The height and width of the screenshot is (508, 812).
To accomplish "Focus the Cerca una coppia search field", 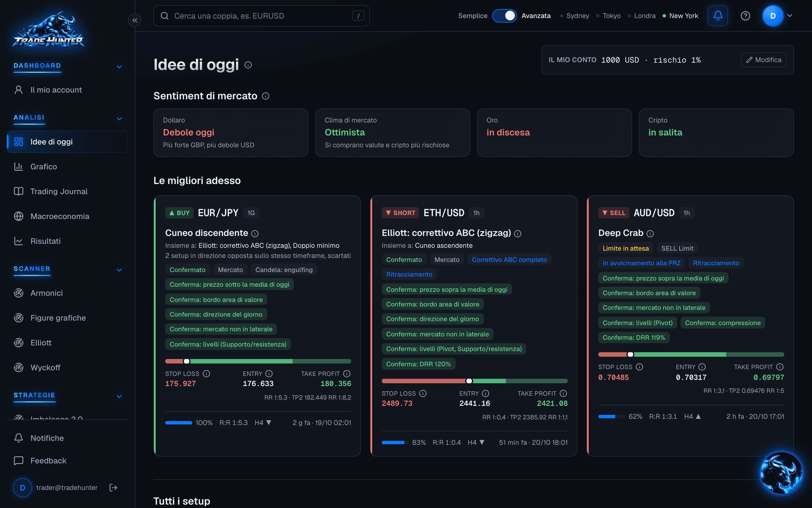I will click(x=261, y=16).
